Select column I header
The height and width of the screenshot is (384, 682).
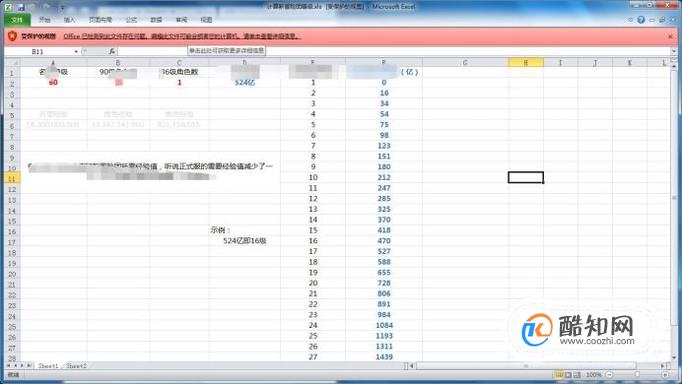pyautogui.click(x=560, y=63)
